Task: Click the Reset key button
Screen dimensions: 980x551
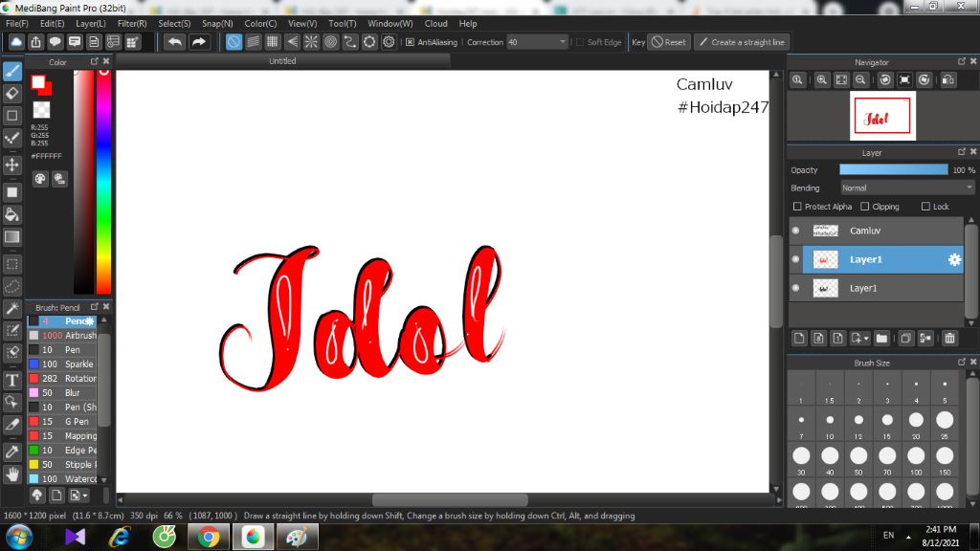Action: click(x=669, y=42)
